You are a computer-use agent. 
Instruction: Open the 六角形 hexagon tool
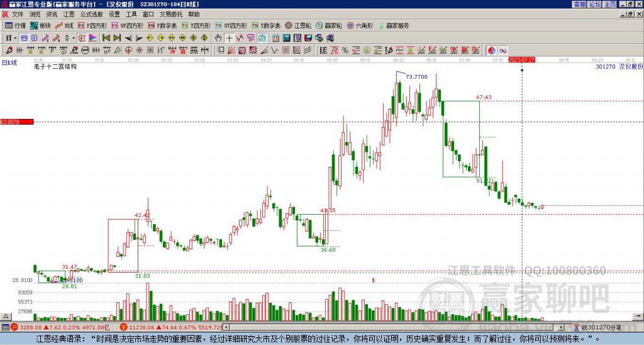tap(360, 25)
